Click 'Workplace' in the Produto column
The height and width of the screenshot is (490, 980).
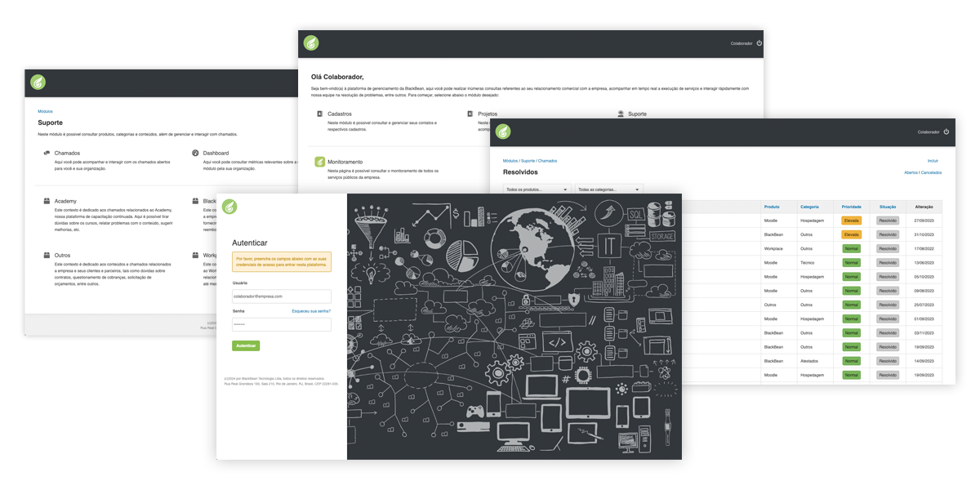[x=773, y=248]
